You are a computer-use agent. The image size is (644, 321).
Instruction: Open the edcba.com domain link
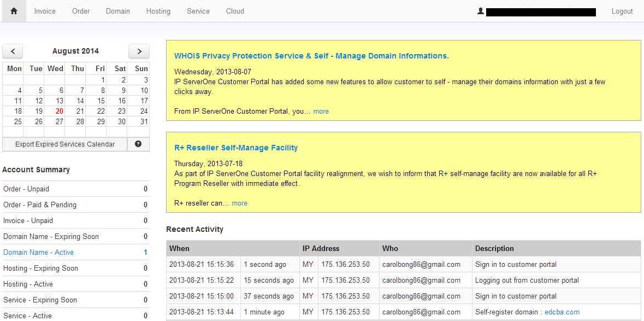(562, 312)
